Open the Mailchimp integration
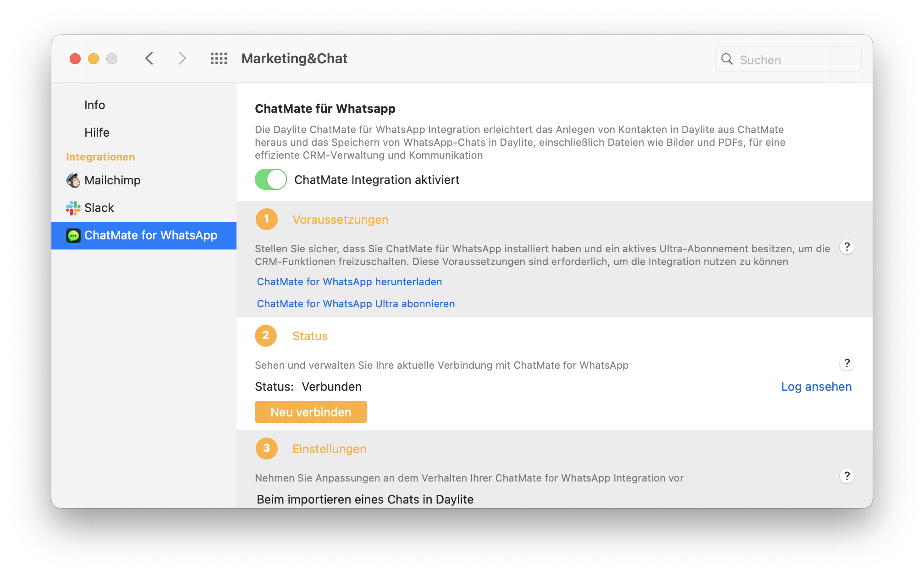The width and height of the screenshot is (924, 576). pyautogui.click(x=144, y=180)
